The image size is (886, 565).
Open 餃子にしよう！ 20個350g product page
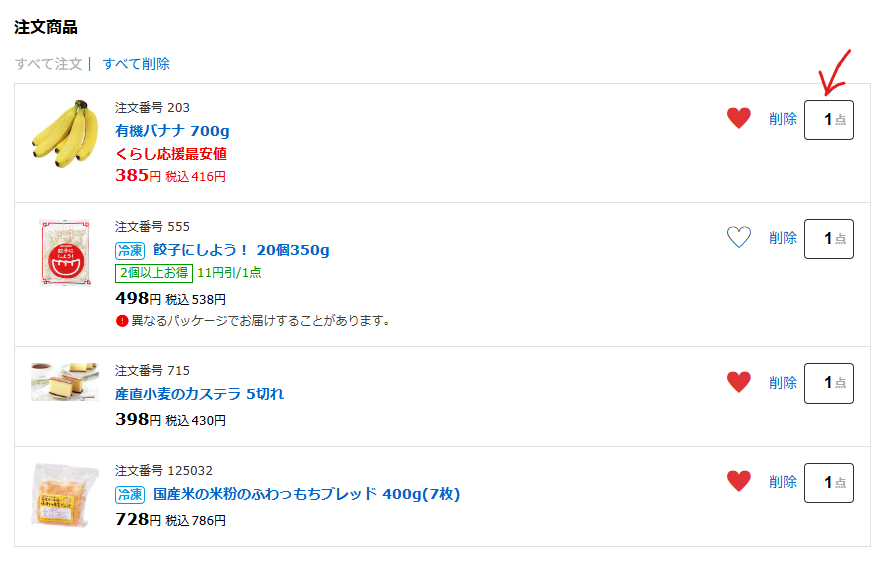coord(241,250)
